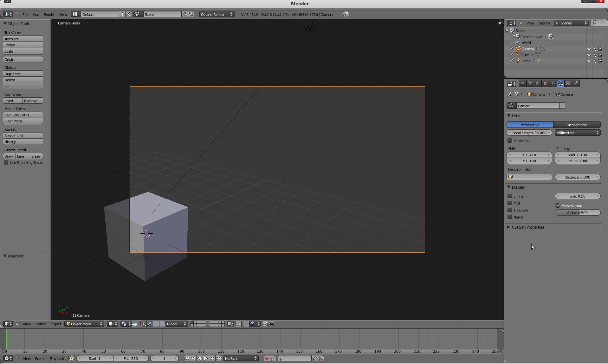The width and height of the screenshot is (608, 364).
Task: Click the use preview range clock icon
Action: [x=72, y=359]
